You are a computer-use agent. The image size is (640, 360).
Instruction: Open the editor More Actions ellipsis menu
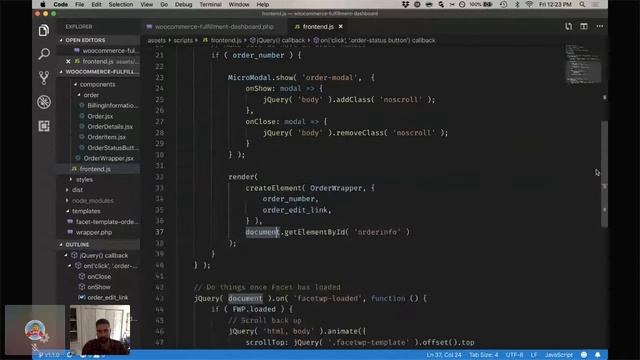point(600,27)
